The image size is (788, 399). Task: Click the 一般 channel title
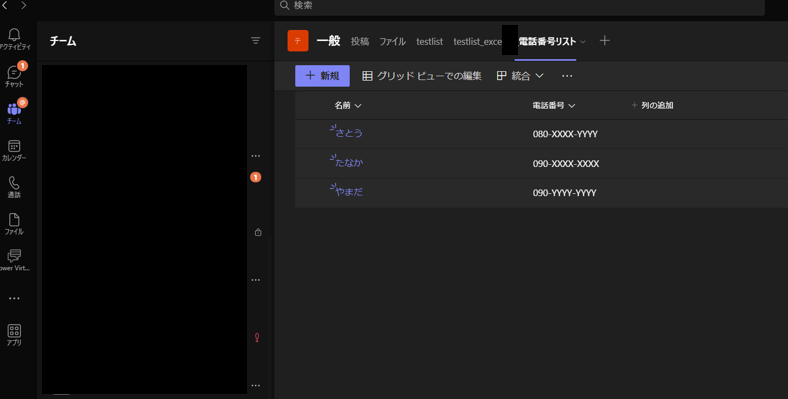pos(329,41)
